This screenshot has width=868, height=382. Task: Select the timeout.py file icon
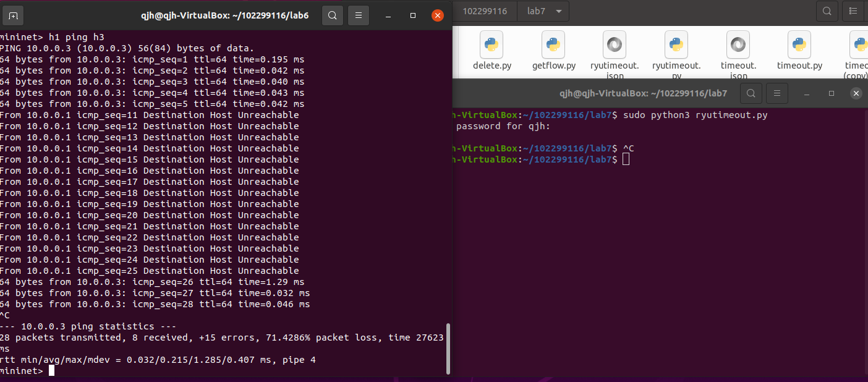click(799, 45)
